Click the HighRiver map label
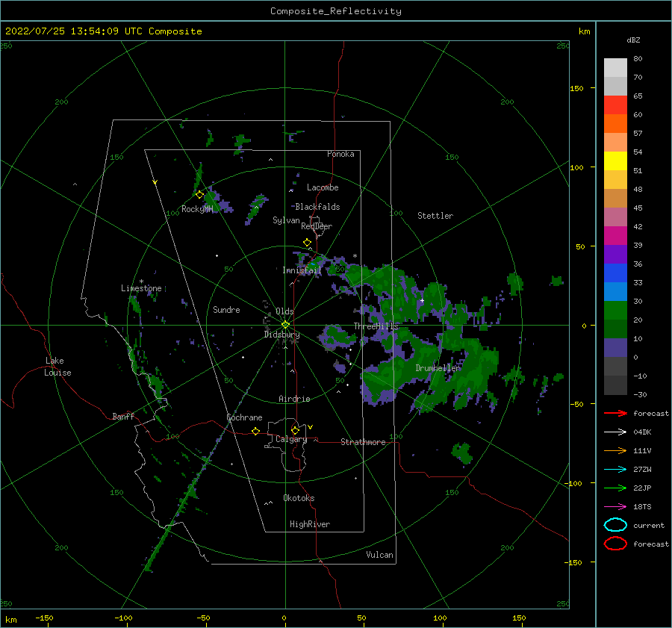 [x=310, y=524]
